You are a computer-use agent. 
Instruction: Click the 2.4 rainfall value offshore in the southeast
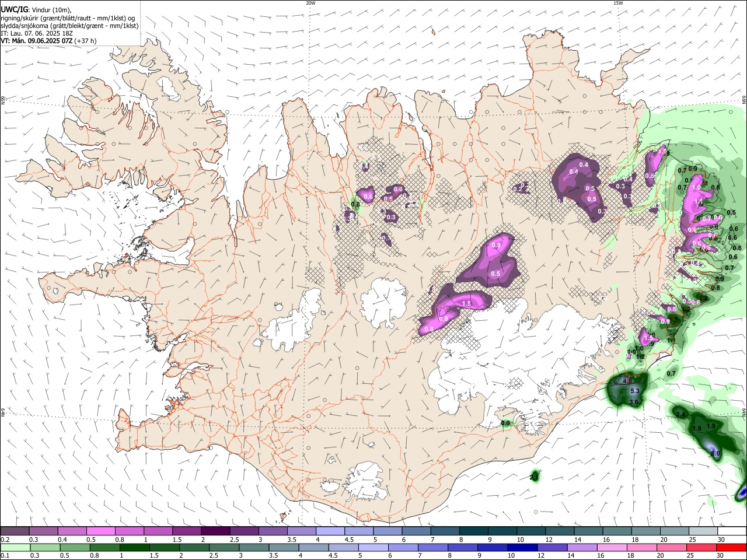(680, 414)
